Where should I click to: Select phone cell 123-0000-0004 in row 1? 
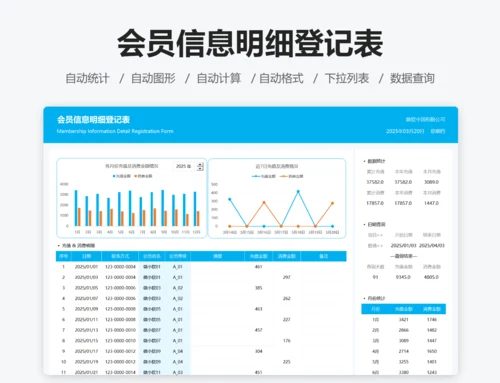[x=120, y=267]
